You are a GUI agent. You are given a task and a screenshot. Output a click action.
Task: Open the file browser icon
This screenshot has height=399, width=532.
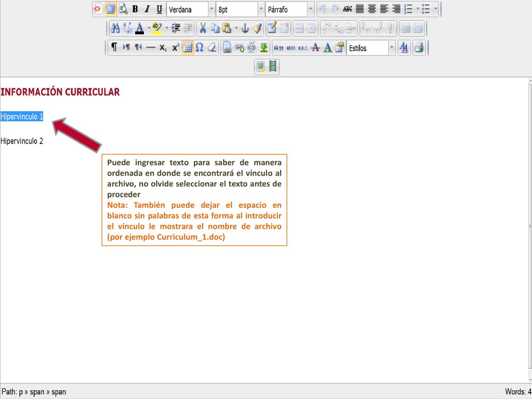point(227,47)
